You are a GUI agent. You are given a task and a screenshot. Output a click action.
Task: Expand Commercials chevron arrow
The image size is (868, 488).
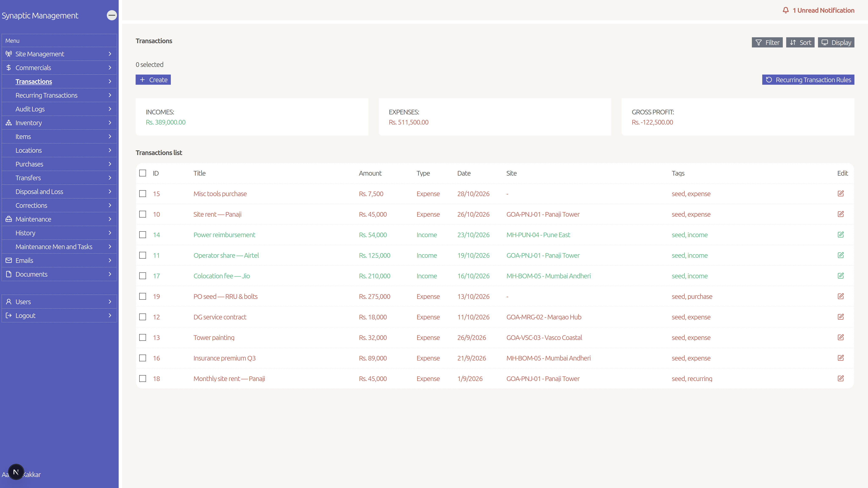pos(110,68)
